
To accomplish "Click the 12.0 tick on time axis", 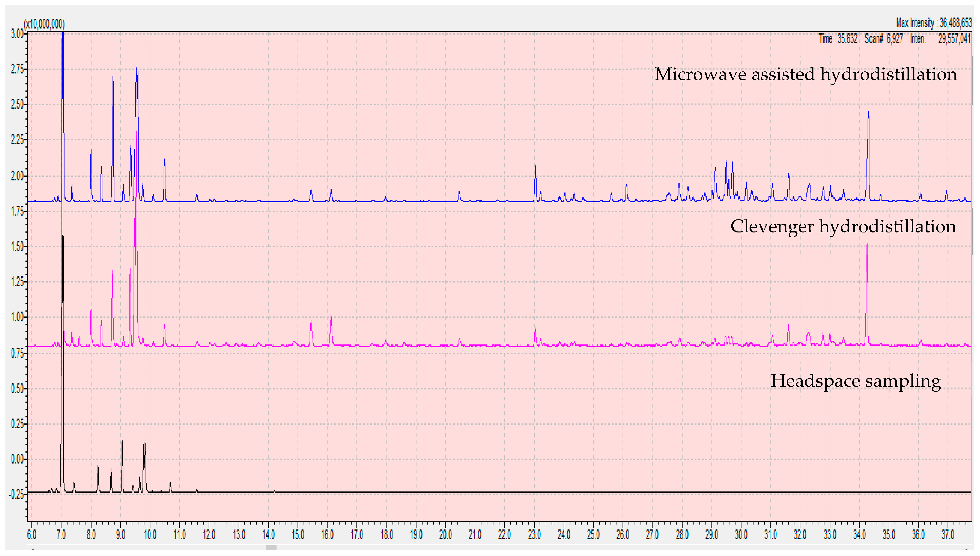I will [209, 535].
